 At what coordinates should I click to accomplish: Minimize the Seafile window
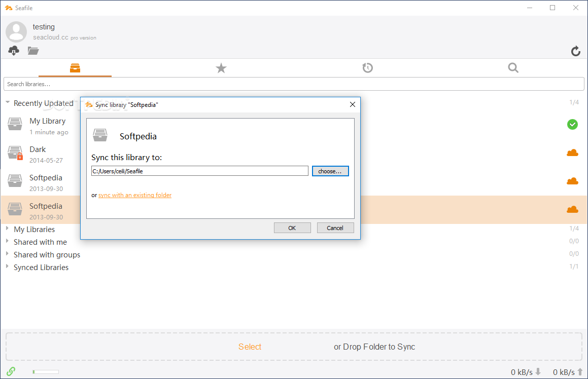(x=530, y=8)
